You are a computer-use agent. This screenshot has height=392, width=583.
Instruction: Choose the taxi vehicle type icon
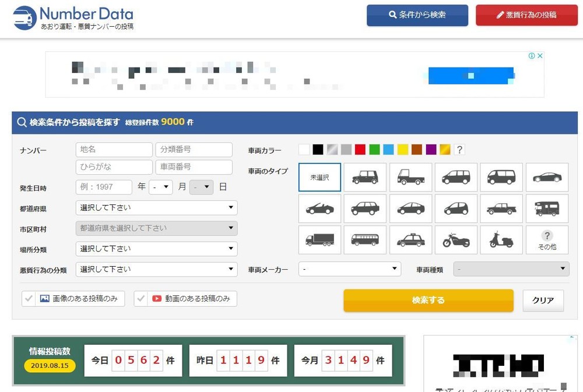click(410, 240)
